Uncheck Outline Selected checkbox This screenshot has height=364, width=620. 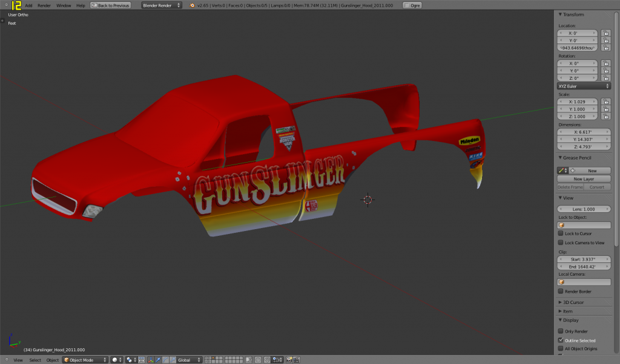[x=560, y=340]
